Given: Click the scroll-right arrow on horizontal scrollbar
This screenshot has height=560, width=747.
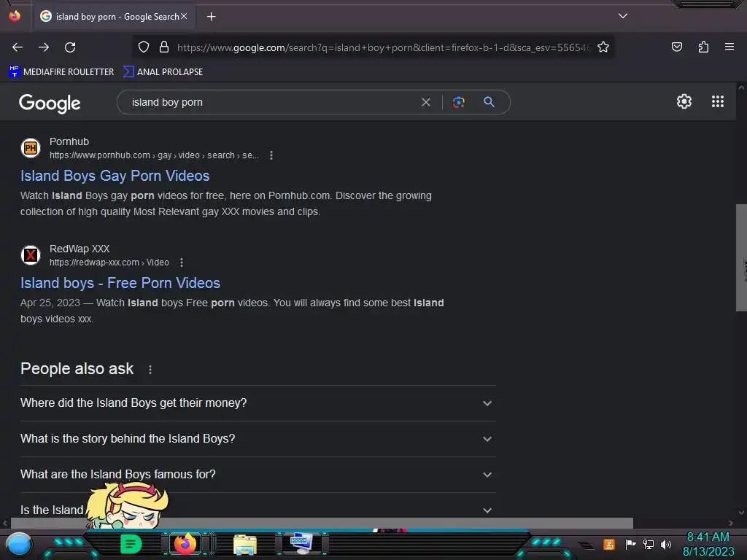Looking at the screenshot, I should click(x=731, y=523).
